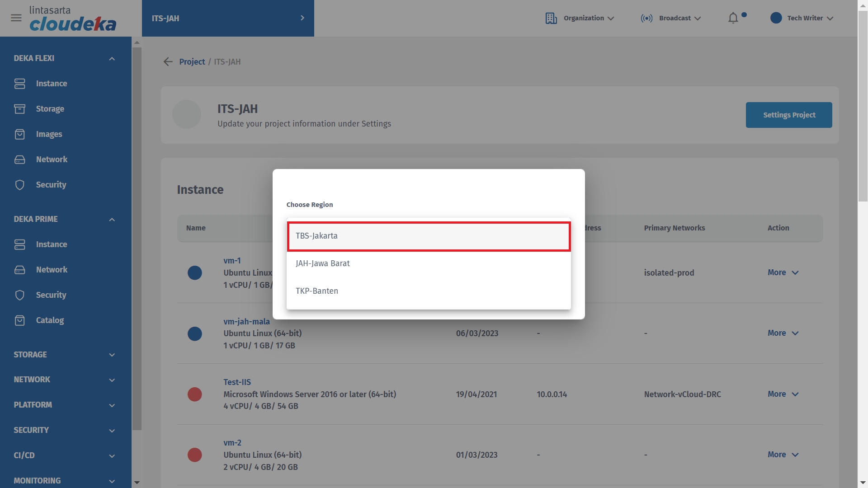Expand the PLATFORM sidebar section
Viewport: 868px width, 488px height.
click(x=112, y=405)
